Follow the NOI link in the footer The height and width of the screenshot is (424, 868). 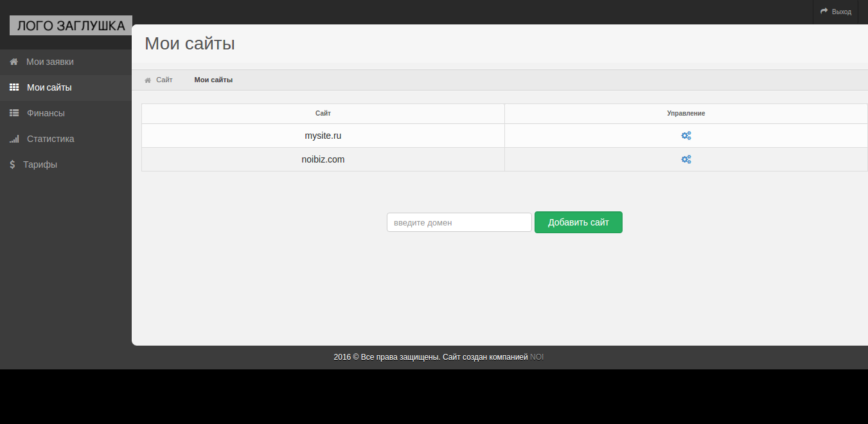tap(537, 357)
